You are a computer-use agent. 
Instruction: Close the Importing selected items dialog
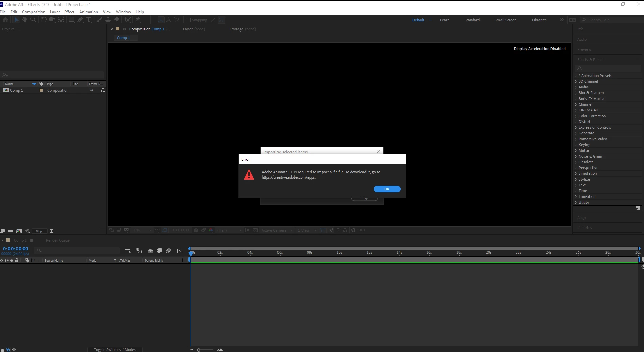[378, 152]
